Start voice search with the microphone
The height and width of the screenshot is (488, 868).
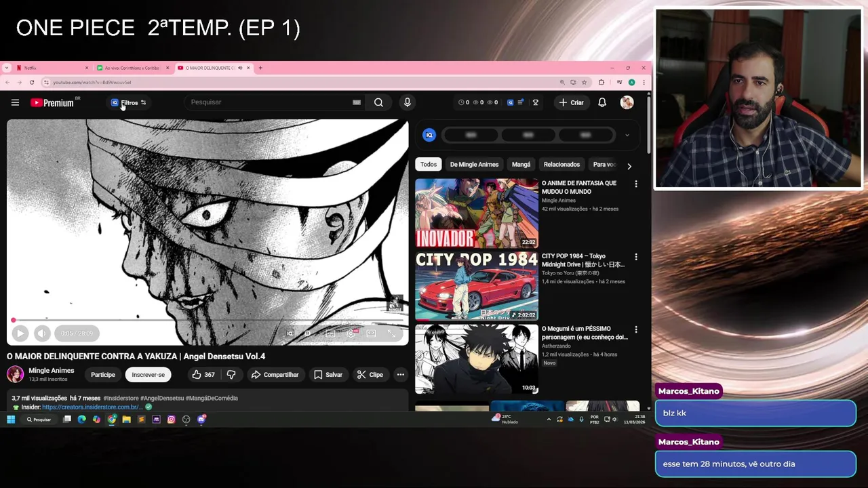click(x=407, y=102)
